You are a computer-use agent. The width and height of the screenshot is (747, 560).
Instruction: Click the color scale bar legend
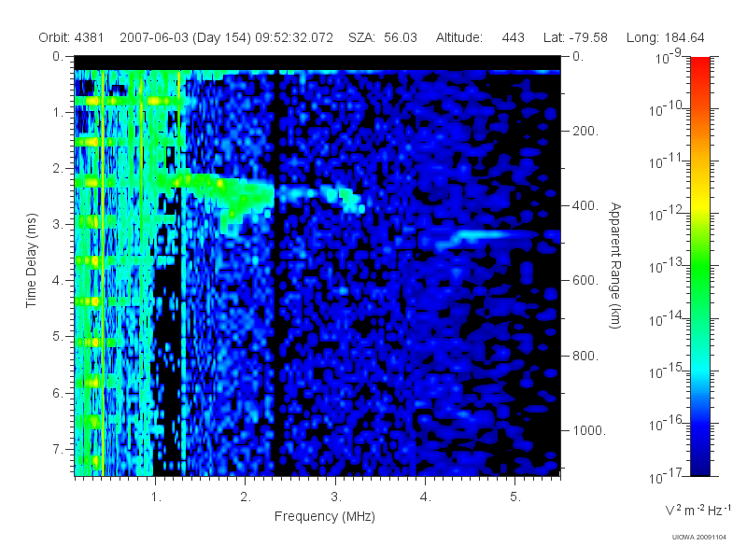699,266
